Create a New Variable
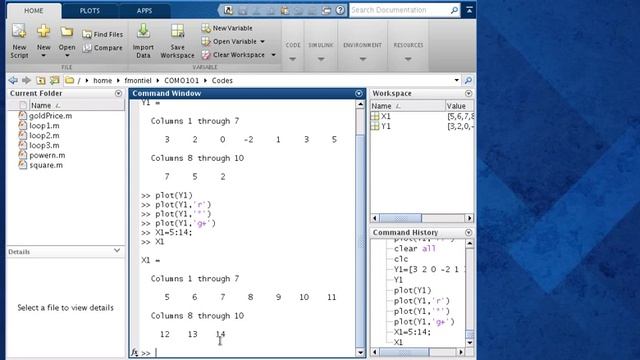 tap(227, 28)
